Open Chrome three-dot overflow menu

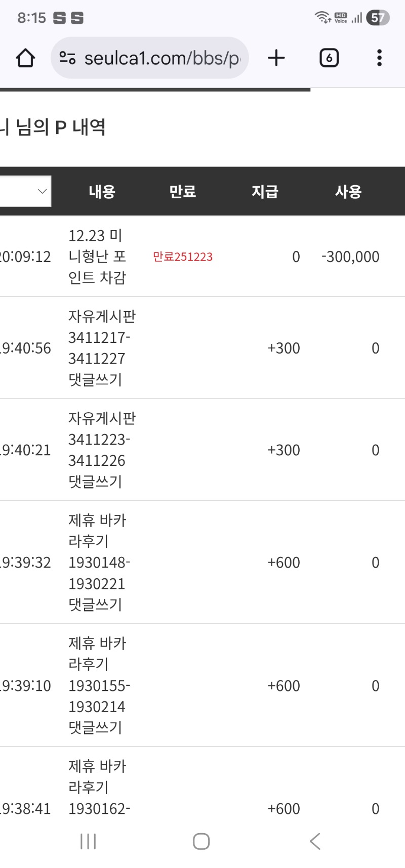click(379, 58)
